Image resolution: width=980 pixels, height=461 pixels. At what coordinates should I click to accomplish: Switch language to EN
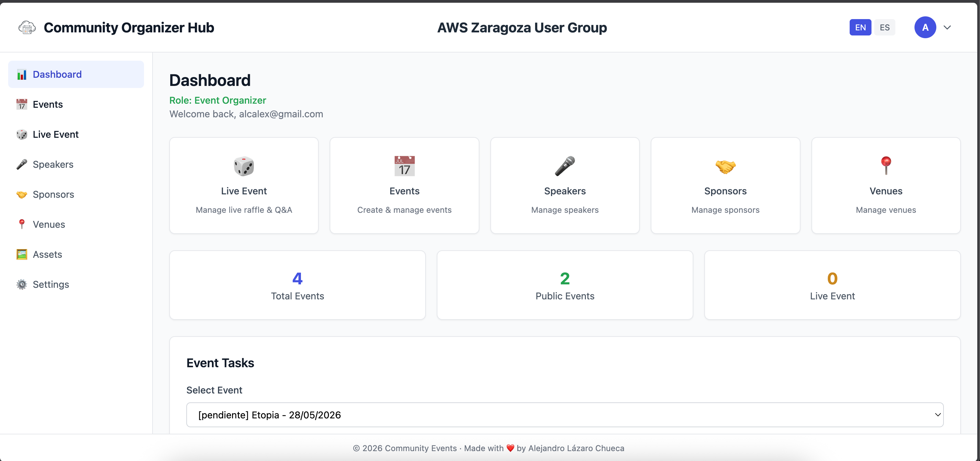[x=860, y=27]
